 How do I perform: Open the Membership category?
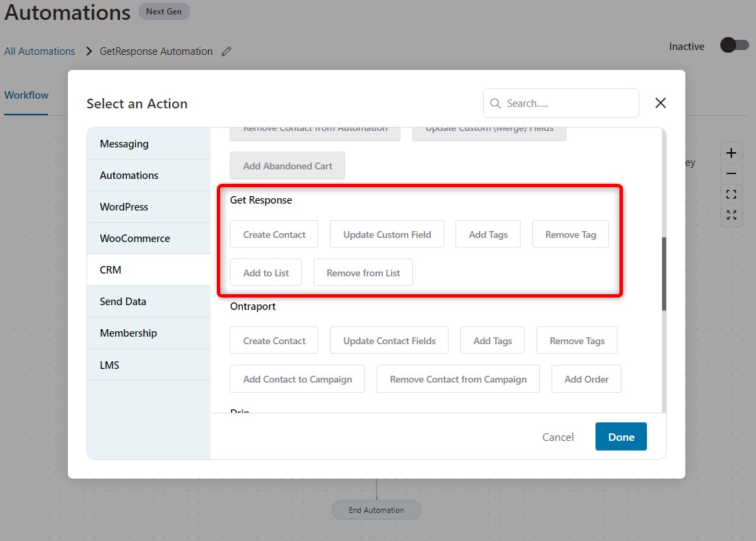(x=148, y=333)
